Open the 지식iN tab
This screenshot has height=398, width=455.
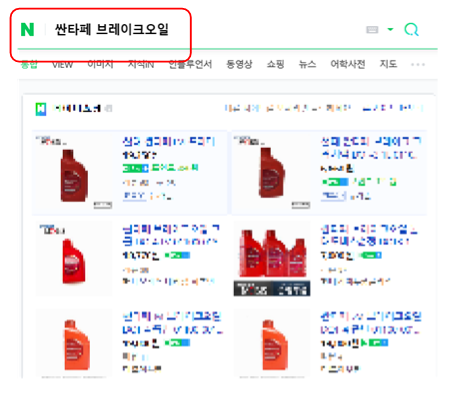pyautogui.click(x=141, y=64)
